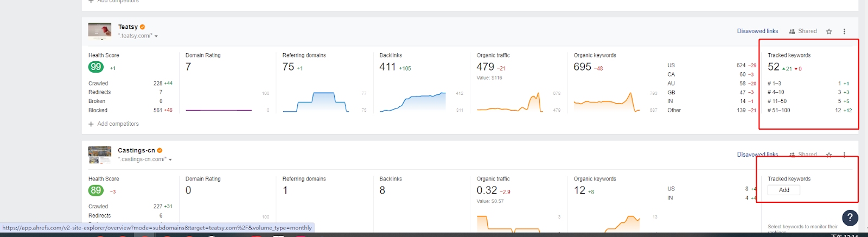
Task: Click Teatsy backlinks count 411
Action: (x=387, y=67)
